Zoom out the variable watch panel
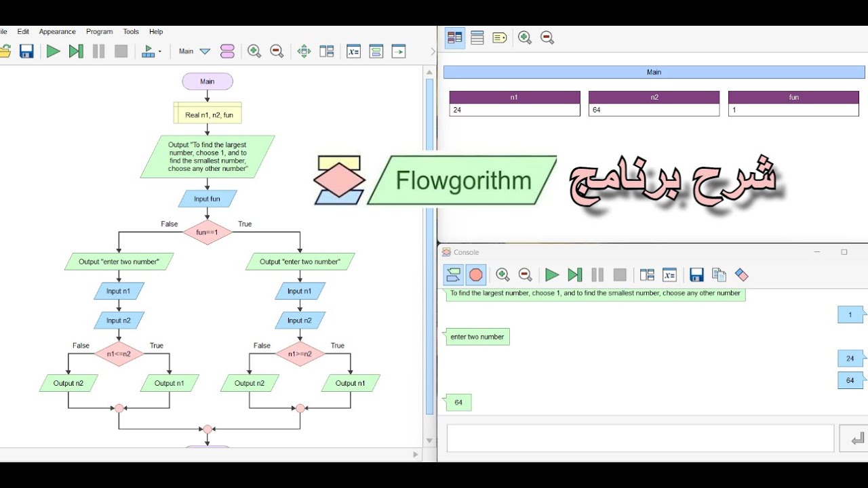The image size is (868, 488). point(547,38)
